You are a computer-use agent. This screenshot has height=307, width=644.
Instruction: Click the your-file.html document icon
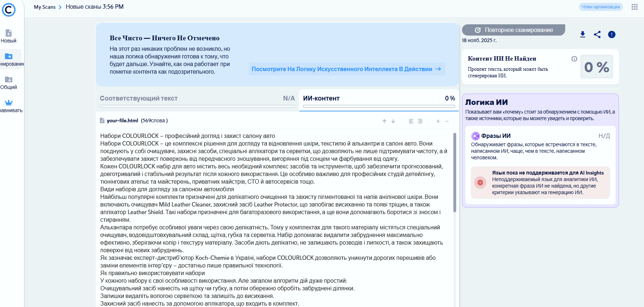102,120
